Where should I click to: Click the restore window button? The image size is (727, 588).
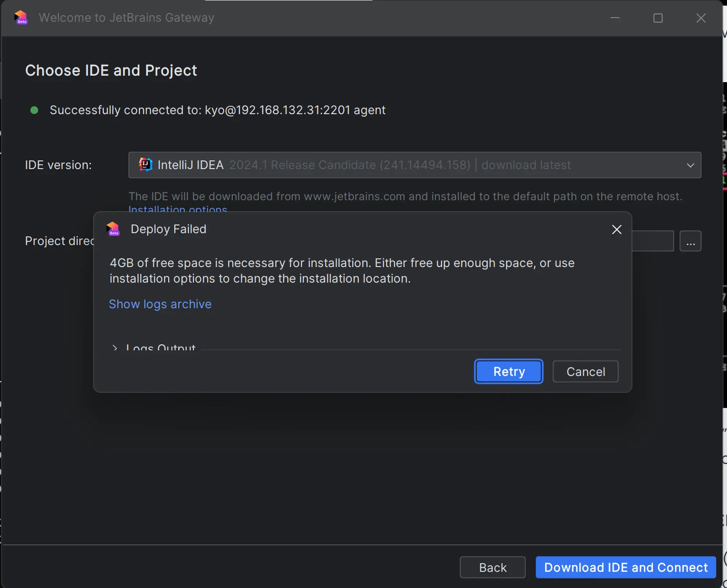658,18
